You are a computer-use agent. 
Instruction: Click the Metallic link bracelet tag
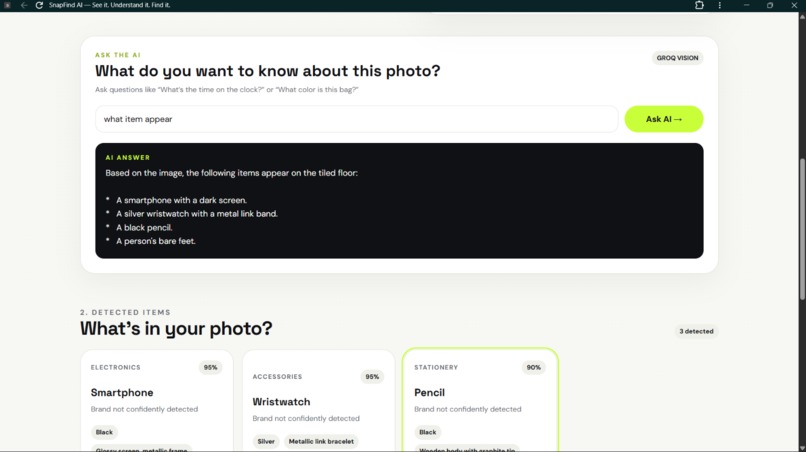pyautogui.click(x=321, y=441)
